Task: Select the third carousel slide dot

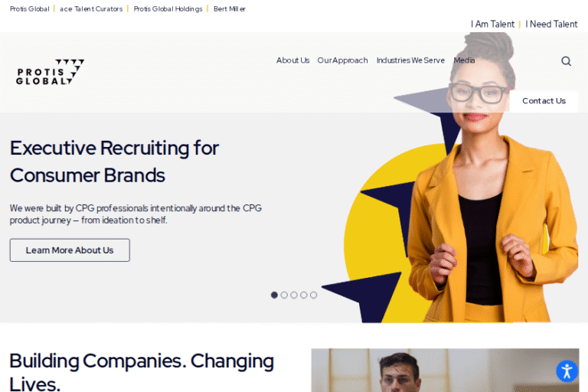Action: click(294, 296)
